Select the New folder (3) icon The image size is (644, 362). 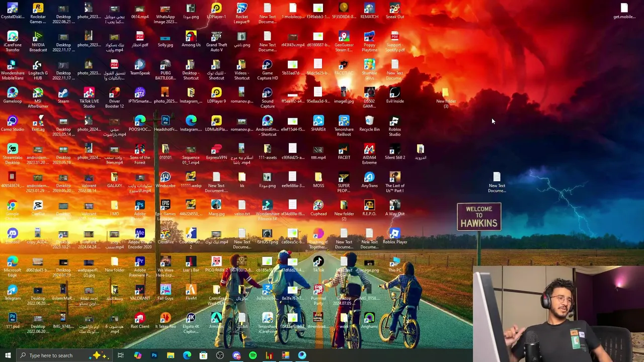[x=446, y=98]
